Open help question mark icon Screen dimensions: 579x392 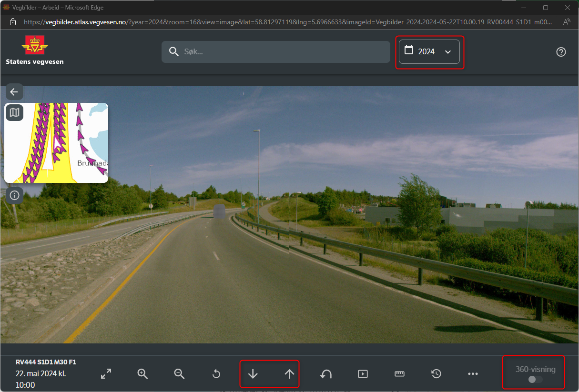point(561,52)
